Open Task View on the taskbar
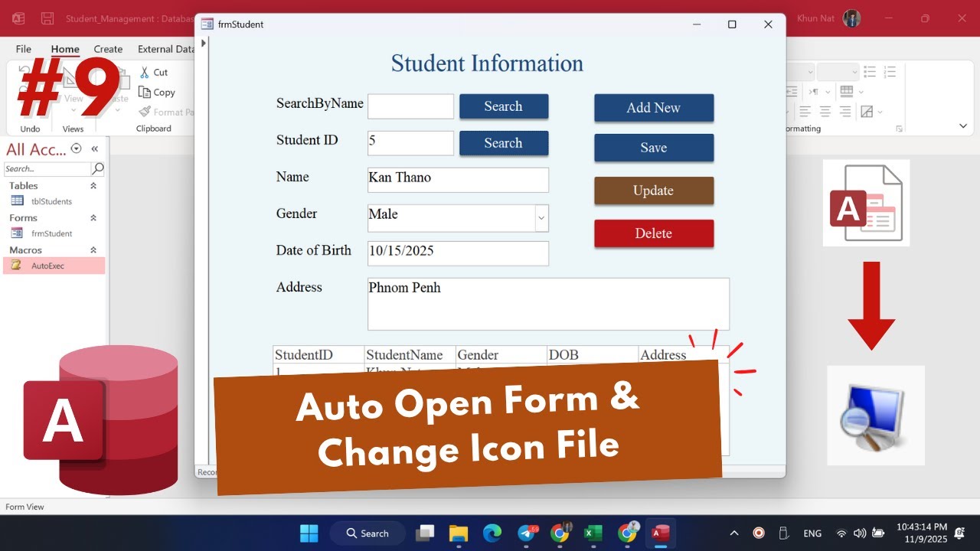The height and width of the screenshot is (551, 980). pyautogui.click(x=425, y=533)
